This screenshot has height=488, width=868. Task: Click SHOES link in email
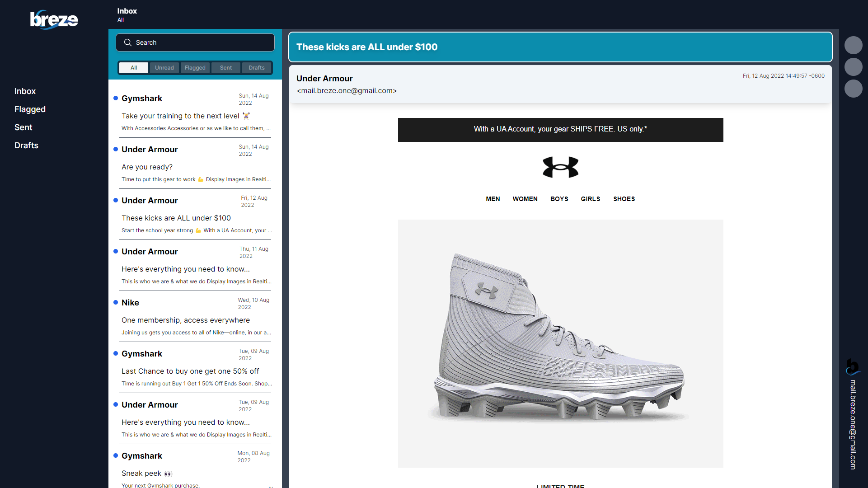(624, 199)
